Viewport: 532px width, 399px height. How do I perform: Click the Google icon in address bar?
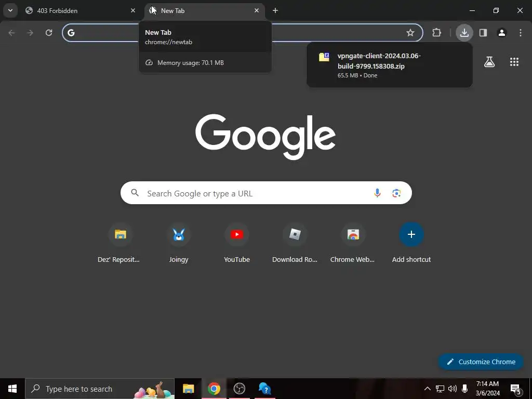click(71, 33)
